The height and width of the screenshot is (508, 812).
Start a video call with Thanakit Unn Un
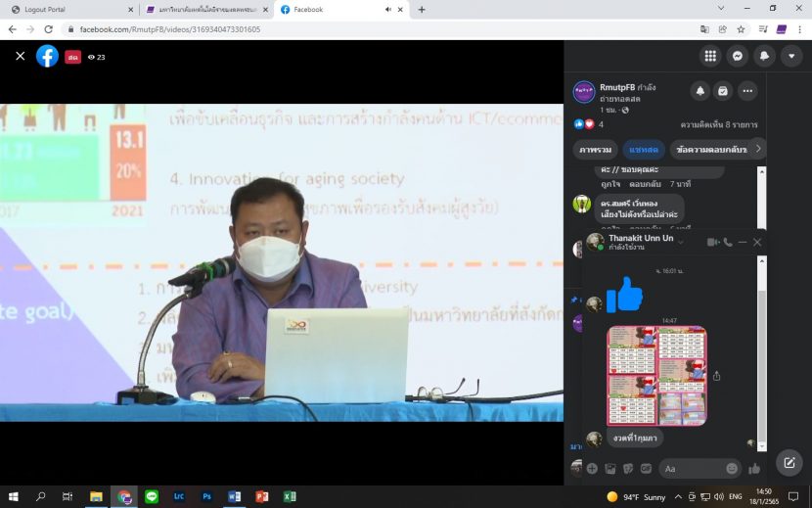click(x=713, y=242)
